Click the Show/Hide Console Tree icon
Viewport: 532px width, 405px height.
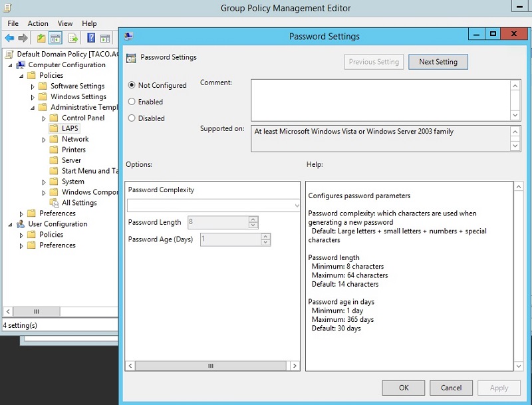(55, 38)
